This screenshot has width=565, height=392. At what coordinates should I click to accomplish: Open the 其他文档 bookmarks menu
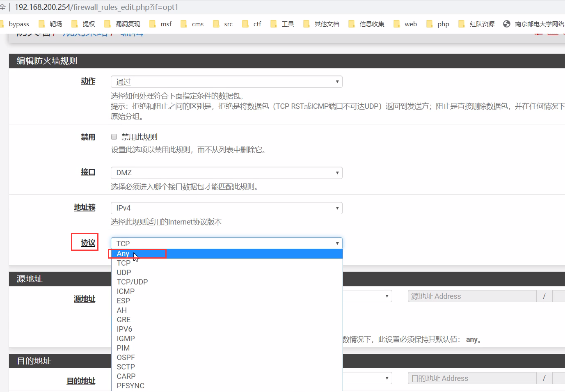[327, 24]
